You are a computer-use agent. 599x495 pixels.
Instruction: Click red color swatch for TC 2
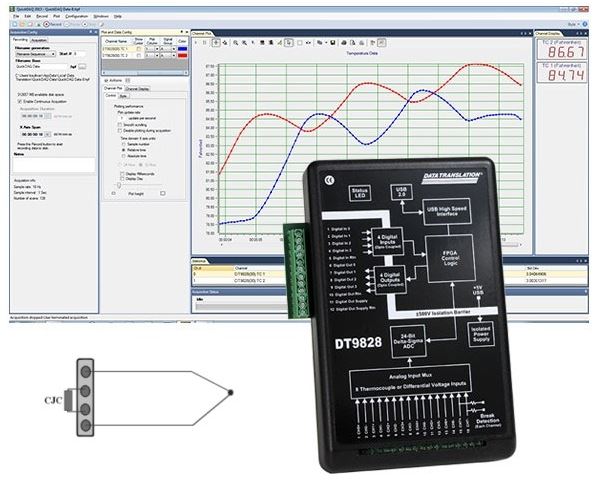(183, 56)
